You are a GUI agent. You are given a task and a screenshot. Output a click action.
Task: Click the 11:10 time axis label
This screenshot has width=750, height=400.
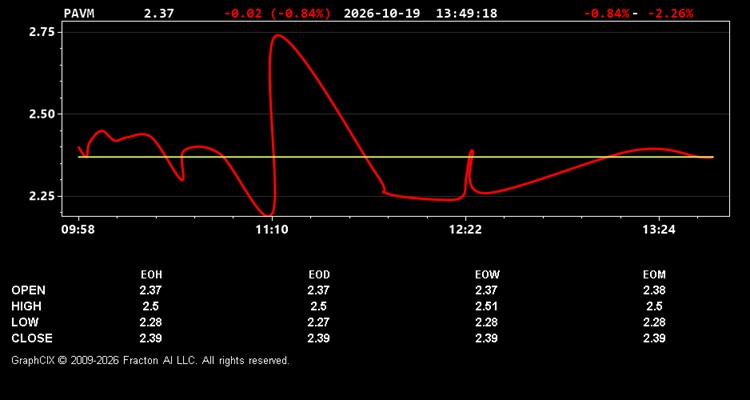coord(272,230)
